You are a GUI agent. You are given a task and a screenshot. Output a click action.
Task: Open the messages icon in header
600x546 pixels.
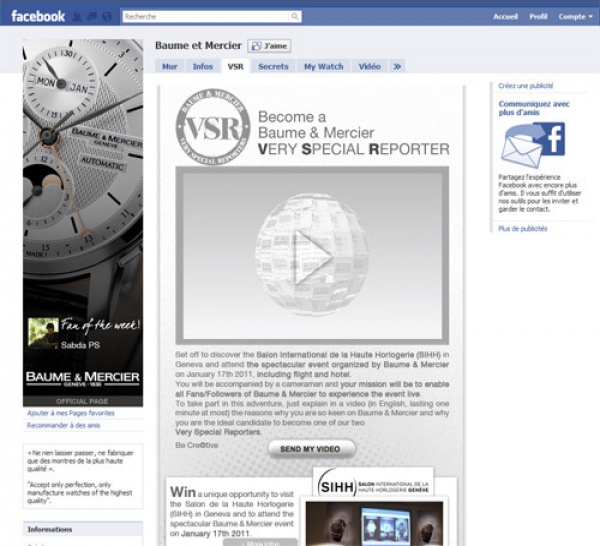click(92, 16)
